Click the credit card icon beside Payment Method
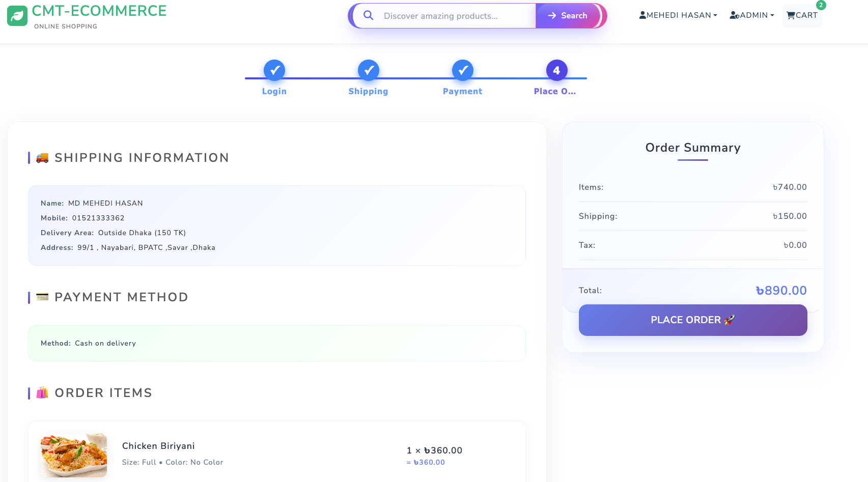 [42, 297]
